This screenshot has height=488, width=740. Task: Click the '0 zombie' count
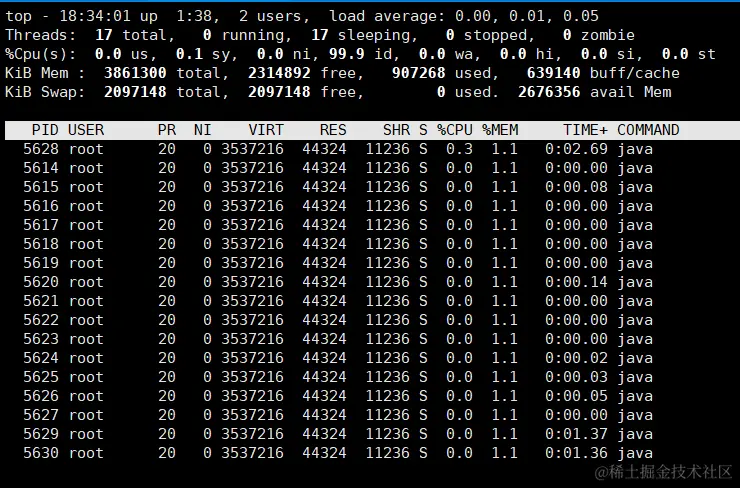(x=599, y=35)
